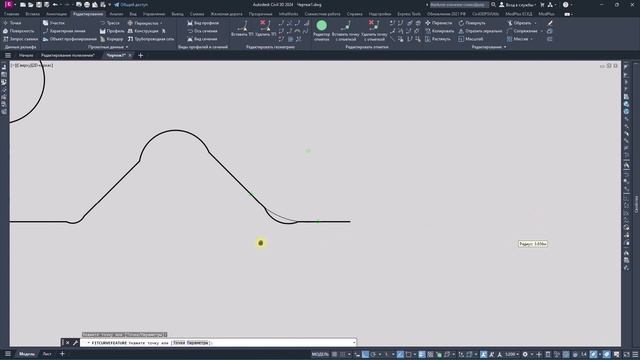Click the Удалить точку с отметкой tool
This screenshot has height=360, width=640.
374,30
